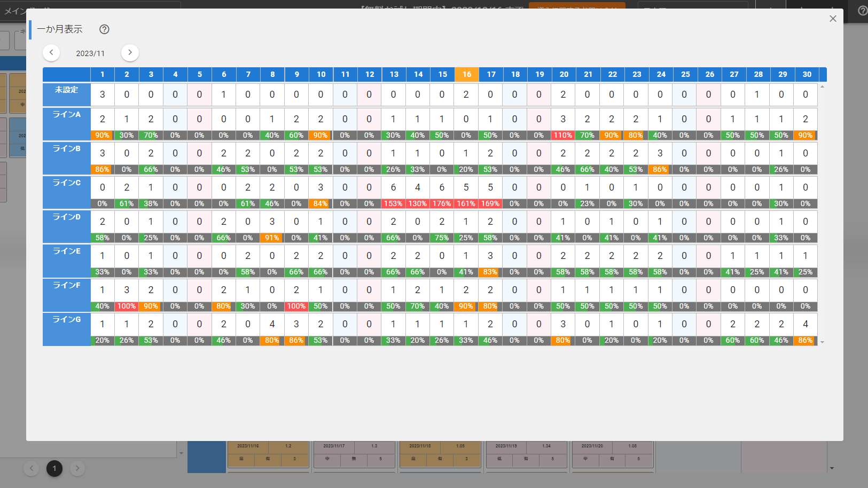Click the 2023/11 month label
Screen dimensions: 868x488
[90, 53]
